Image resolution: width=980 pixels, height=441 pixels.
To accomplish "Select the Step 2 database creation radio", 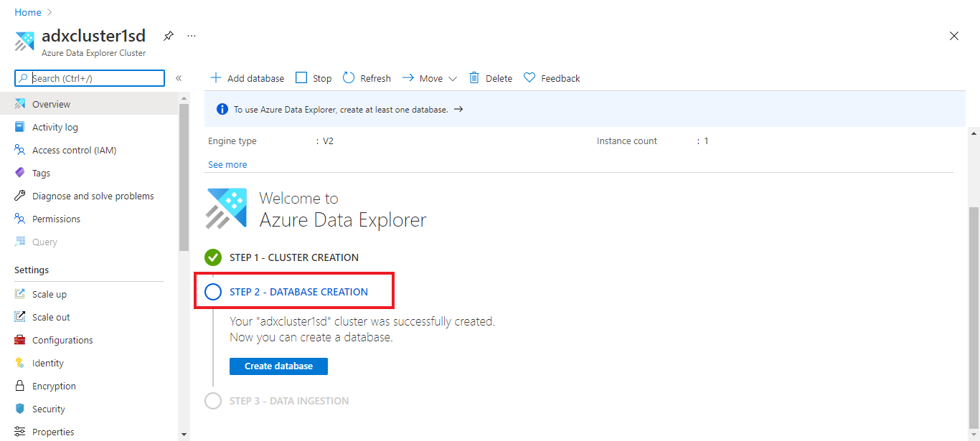I will pyautogui.click(x=213, y=292).
